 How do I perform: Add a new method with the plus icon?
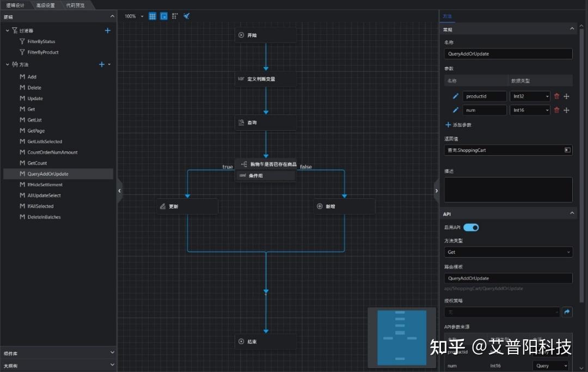(x=102, y=64)
